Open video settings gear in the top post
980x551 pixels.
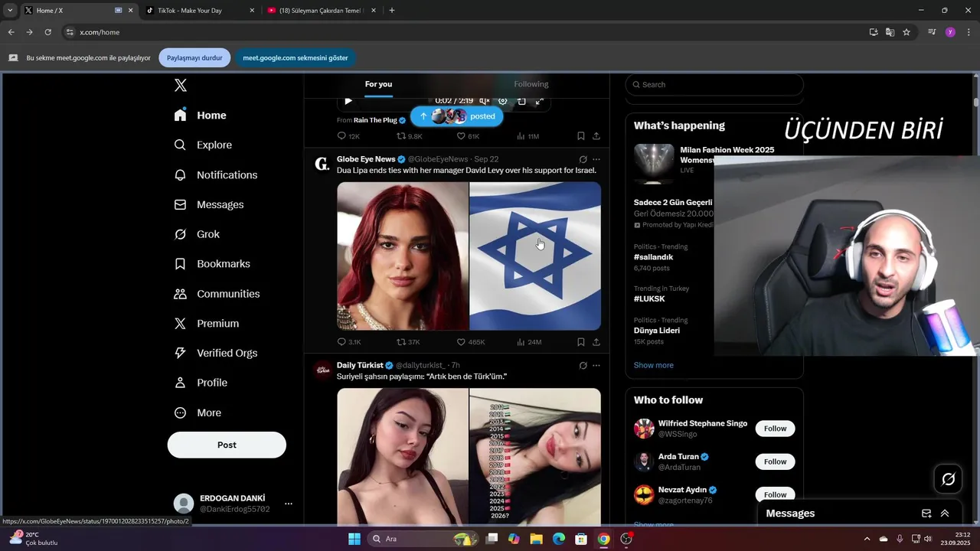(x=503, y=101)
